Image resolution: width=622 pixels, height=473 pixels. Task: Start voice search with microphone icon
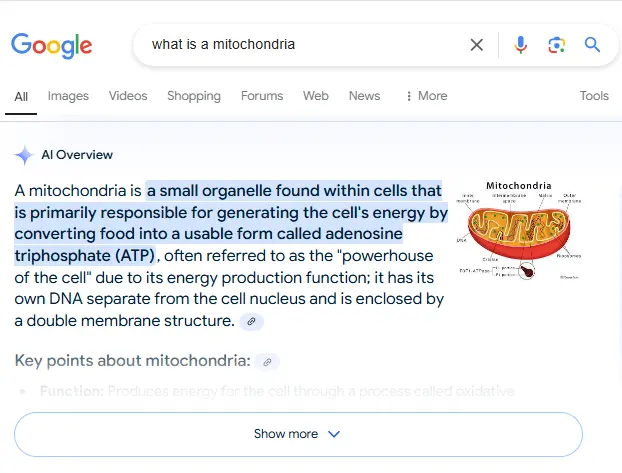520,45
